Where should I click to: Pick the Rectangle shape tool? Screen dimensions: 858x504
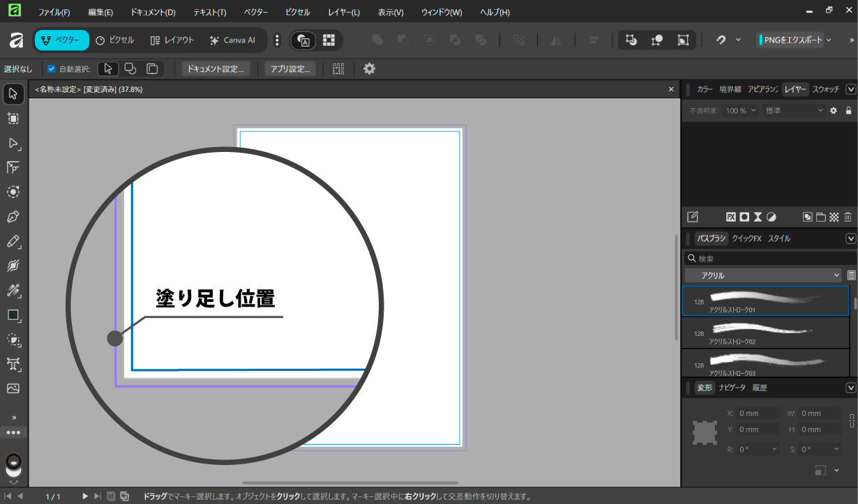(13, 315)
